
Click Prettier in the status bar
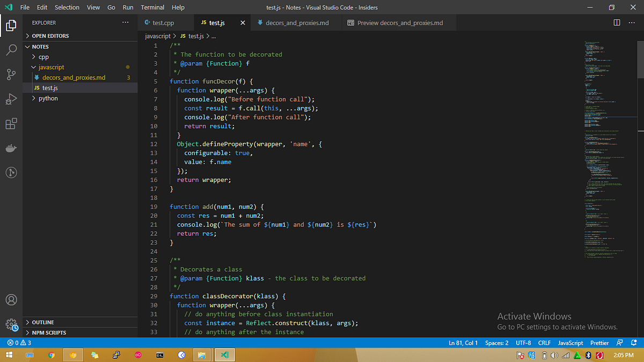599,343
